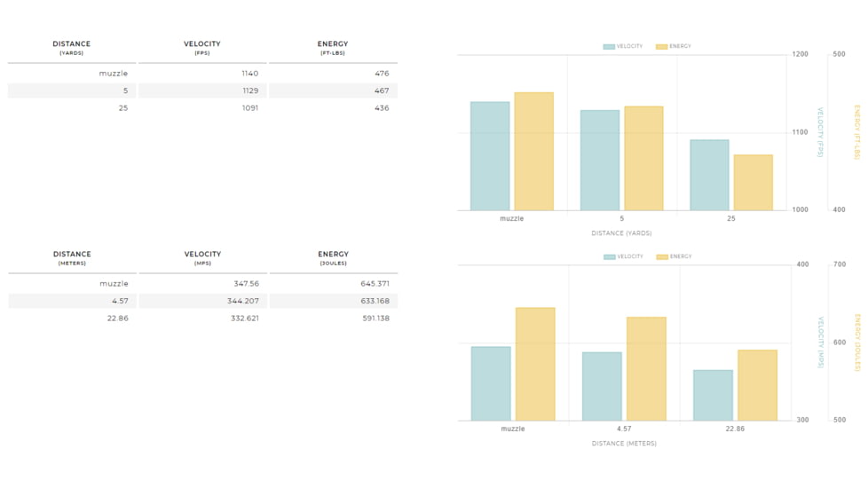Viewport: 868px width, 488px height.
Task: Toggle ENERGY legend in the yards chart
Action: (674, 46)
